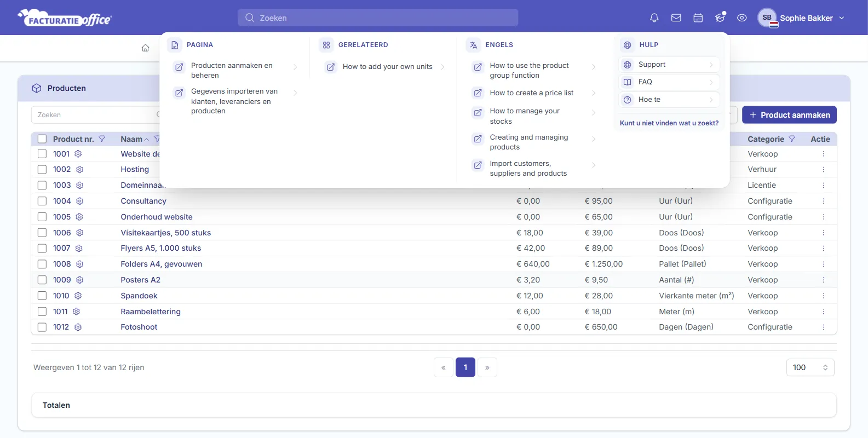This screenshot has width=868, height=438.
Task: Open the notifications bell
Action: click(654, 18)
